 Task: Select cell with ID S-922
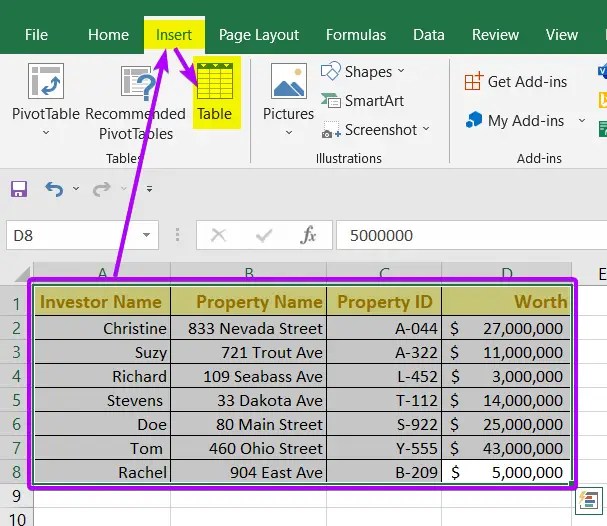384,424
